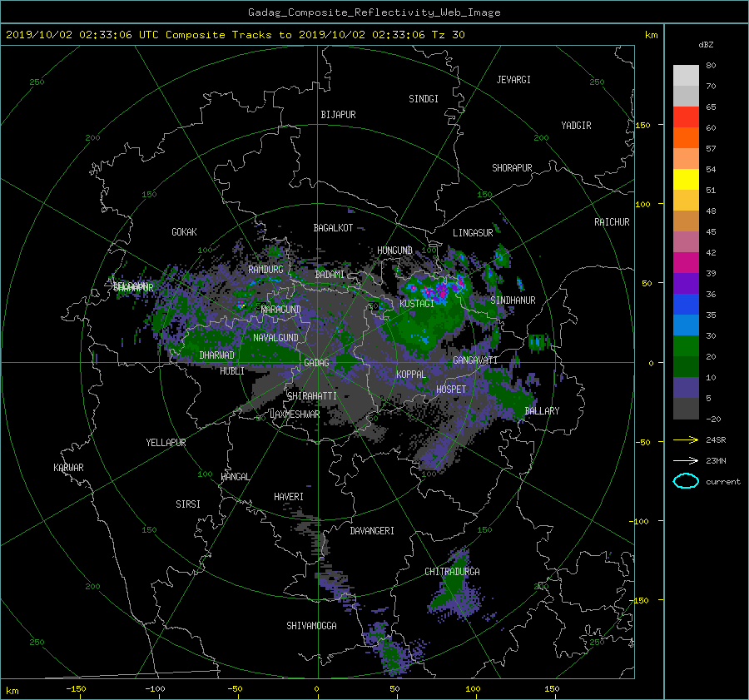Click the BADAMI city label

330,275
